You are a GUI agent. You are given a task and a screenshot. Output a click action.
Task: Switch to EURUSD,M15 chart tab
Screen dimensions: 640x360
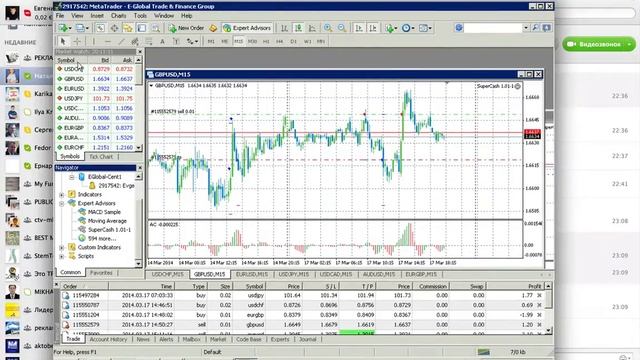pos(251,274)
